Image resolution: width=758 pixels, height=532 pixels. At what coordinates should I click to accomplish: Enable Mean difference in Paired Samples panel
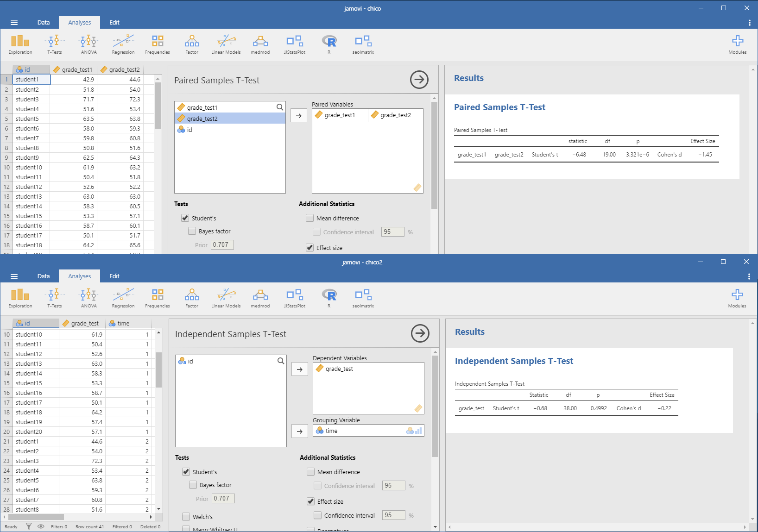(x=310, y=218)
